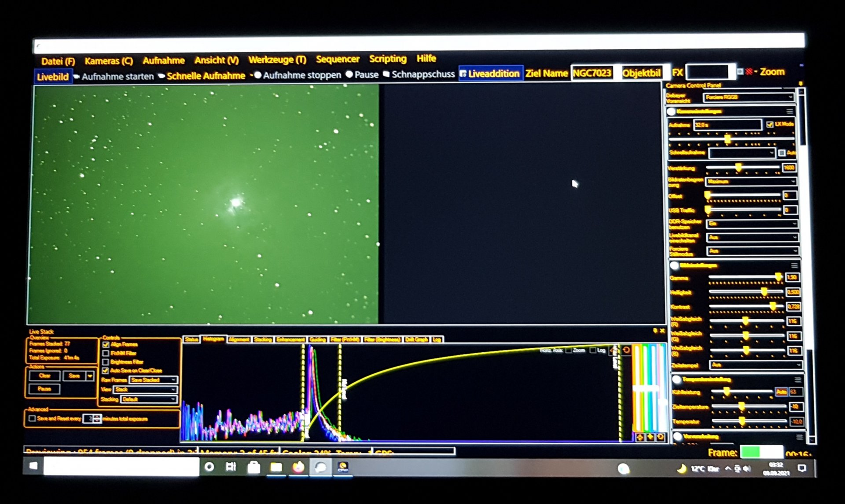Image resolution: width=845 pixels, height=504 pixels.
Task: Take a Schnappschuss snapshot
Action: (419, 74)
